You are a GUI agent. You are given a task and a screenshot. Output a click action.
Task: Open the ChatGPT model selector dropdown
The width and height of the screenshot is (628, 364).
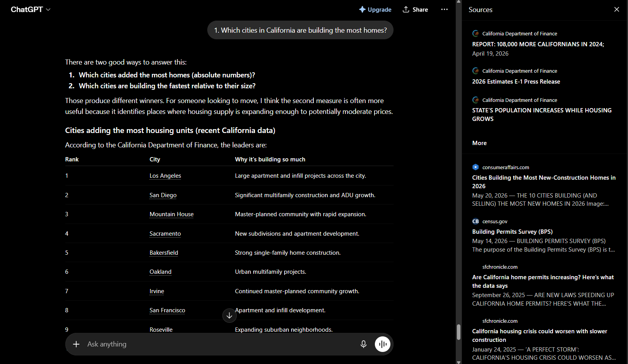[31, 9]
